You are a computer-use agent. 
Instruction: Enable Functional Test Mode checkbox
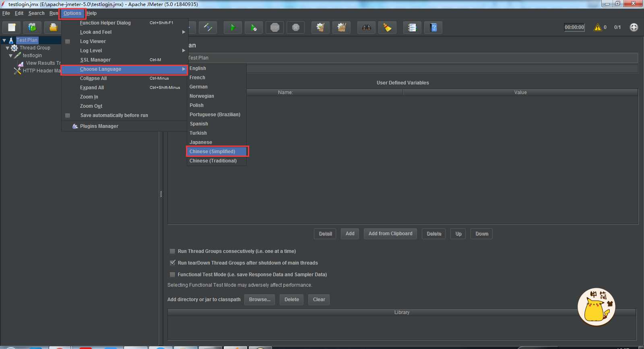click(x=172, y=275)
